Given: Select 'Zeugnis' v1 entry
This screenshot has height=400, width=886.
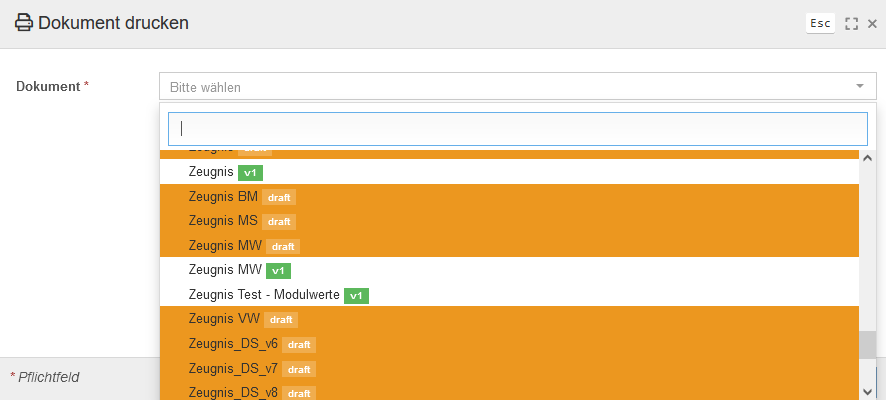Looking at the screenshot, I should 509,172.
